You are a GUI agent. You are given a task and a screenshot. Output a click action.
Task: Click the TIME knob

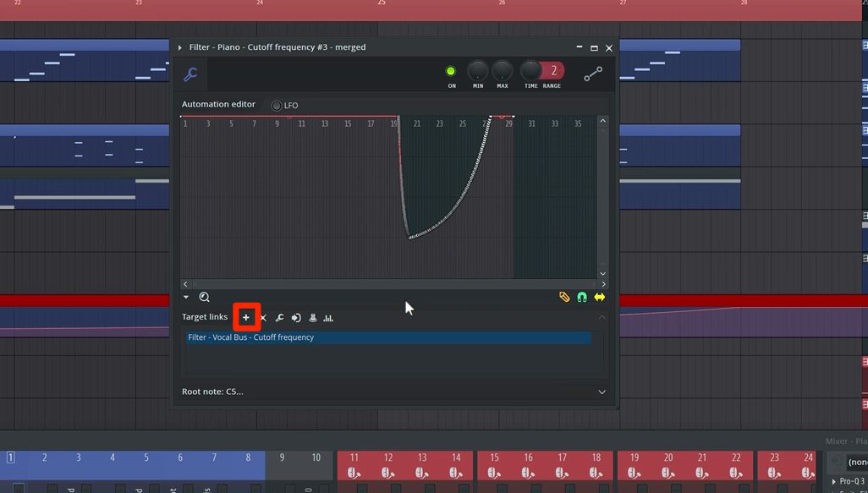[x=530, y=71]
